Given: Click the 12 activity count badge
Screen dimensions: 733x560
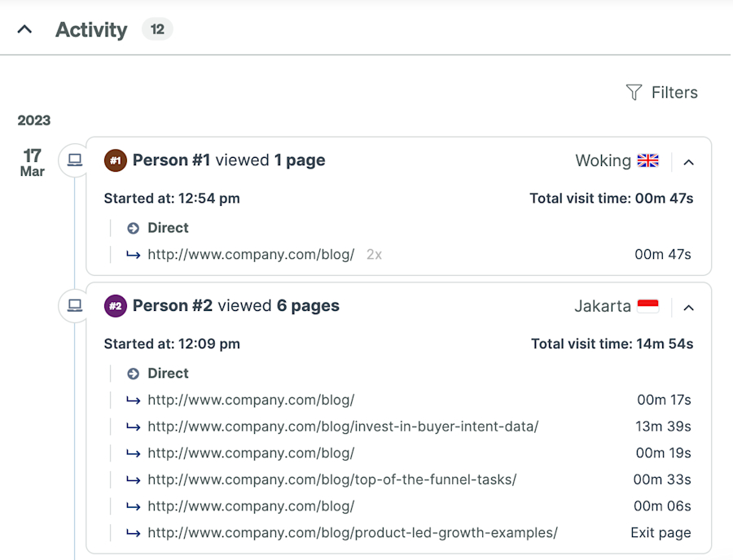Looking at the screenshot, I should [158, 28].
